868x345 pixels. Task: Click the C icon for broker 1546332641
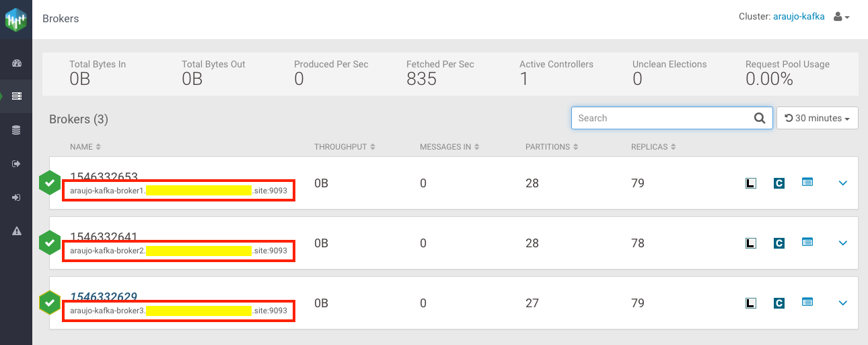779,243
